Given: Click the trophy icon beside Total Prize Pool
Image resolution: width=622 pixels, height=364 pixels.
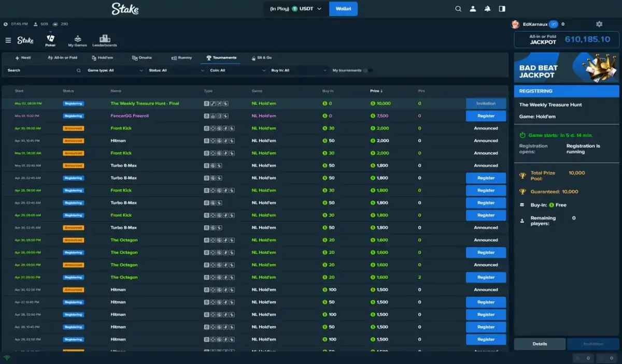Looking at the screenshot, I should [522, 176].
